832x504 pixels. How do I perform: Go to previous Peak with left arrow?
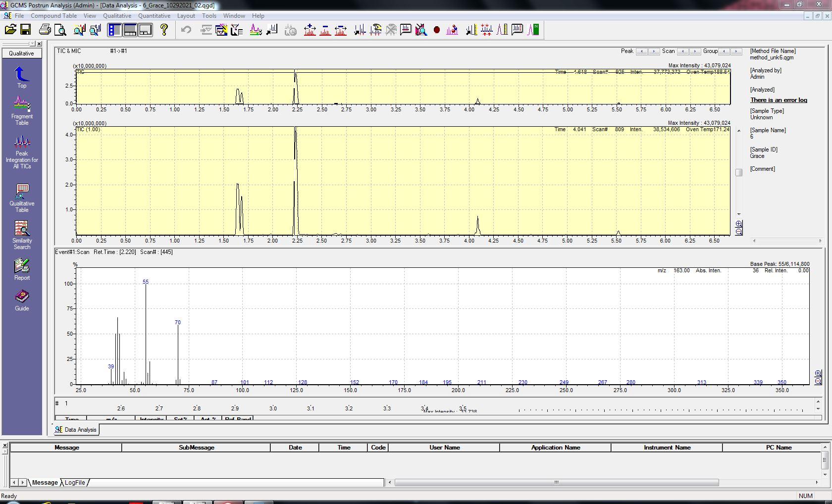point(642,51)
